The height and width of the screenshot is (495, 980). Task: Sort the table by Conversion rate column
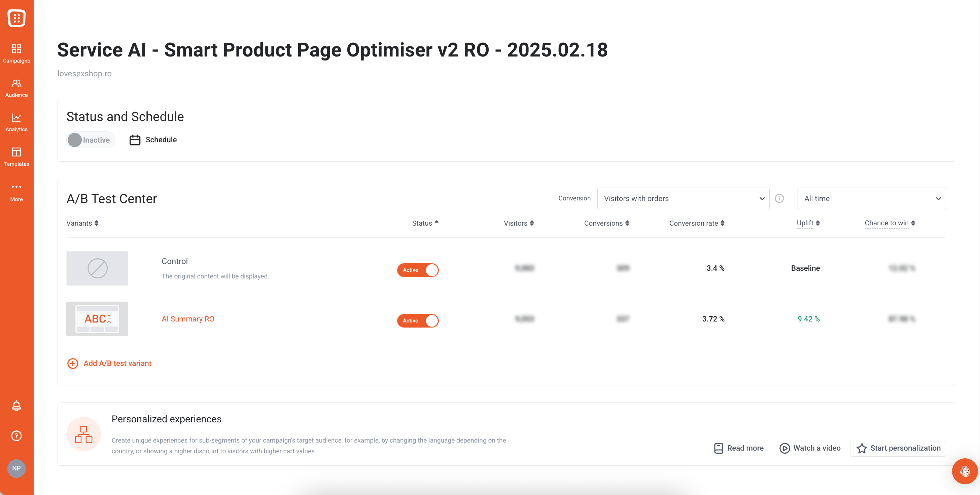(x=696, y=223)
